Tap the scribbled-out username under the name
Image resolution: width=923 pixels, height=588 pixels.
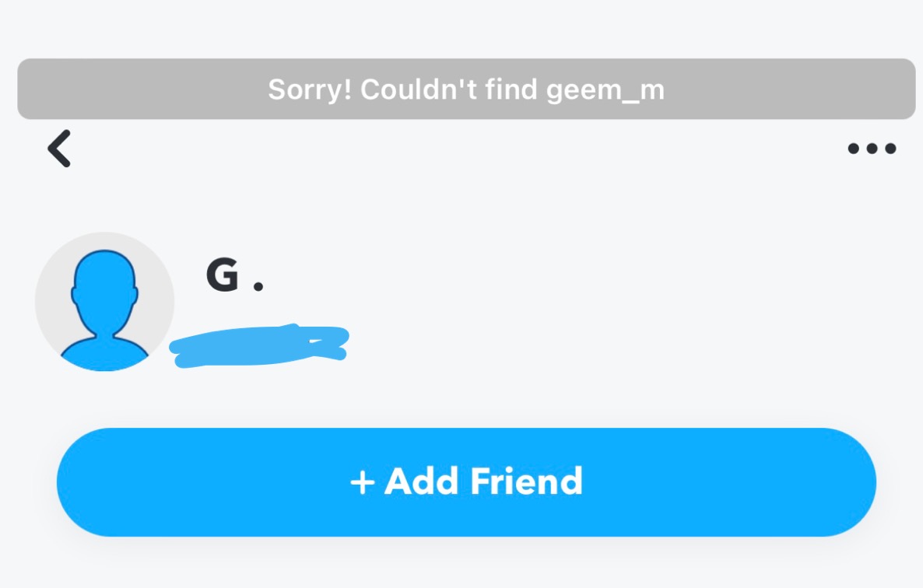[x=259, y=346]
